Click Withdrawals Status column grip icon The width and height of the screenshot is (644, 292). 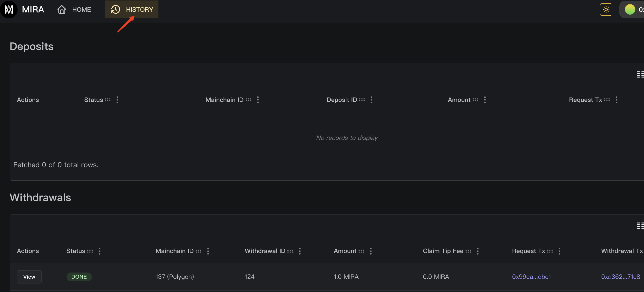90,251
